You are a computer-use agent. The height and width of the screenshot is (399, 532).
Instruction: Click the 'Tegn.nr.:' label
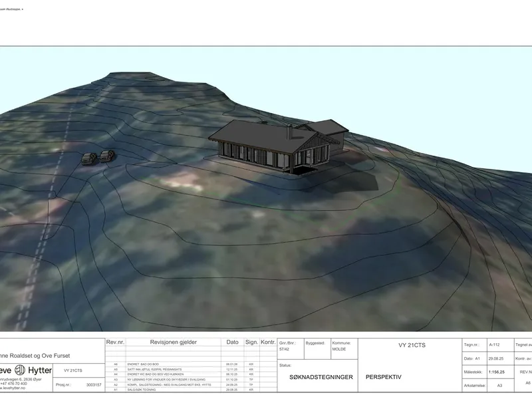pyautogui.click(x=471, y=344)
